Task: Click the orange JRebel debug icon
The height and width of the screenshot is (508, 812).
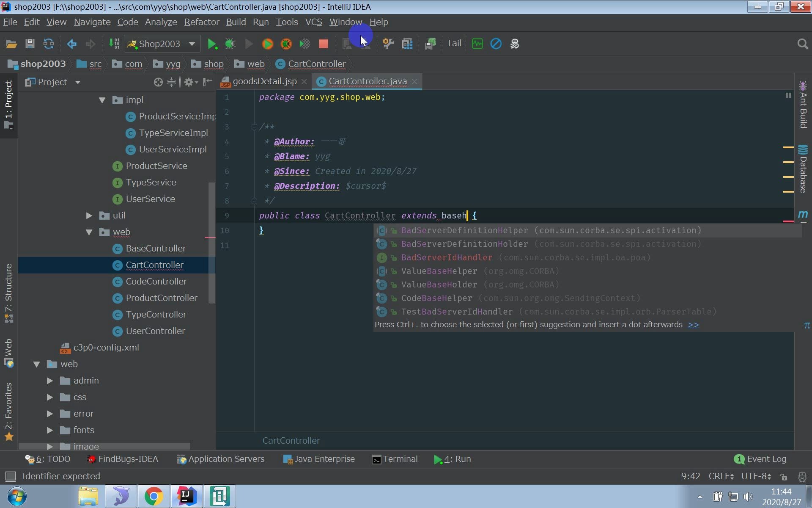Action: (x=286, y=44)
